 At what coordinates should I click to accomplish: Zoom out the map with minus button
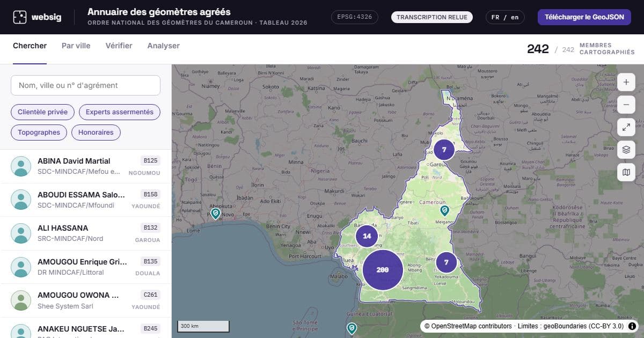click(626, 105)
